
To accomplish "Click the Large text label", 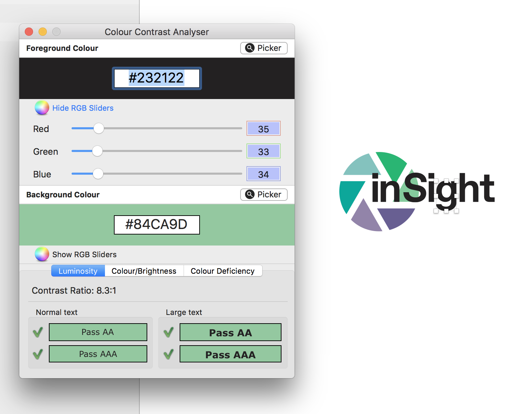I will pyautogui.click(x=184, y=312).
